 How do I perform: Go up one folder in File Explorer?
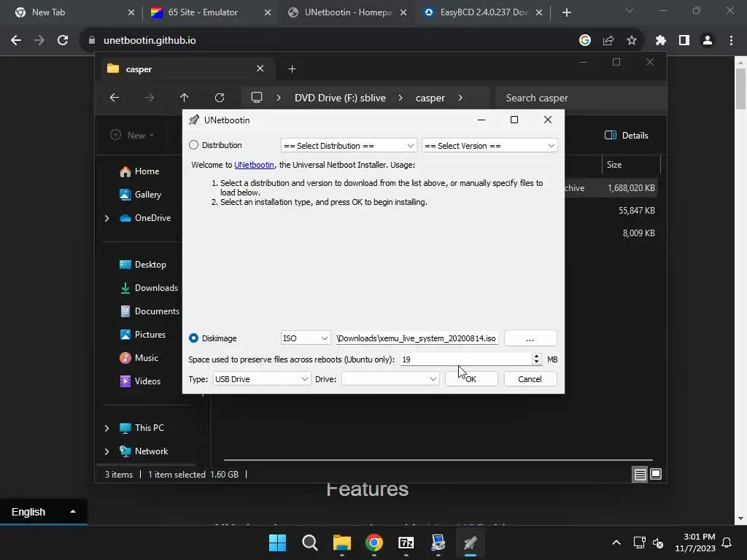click(x=185, y=98)
